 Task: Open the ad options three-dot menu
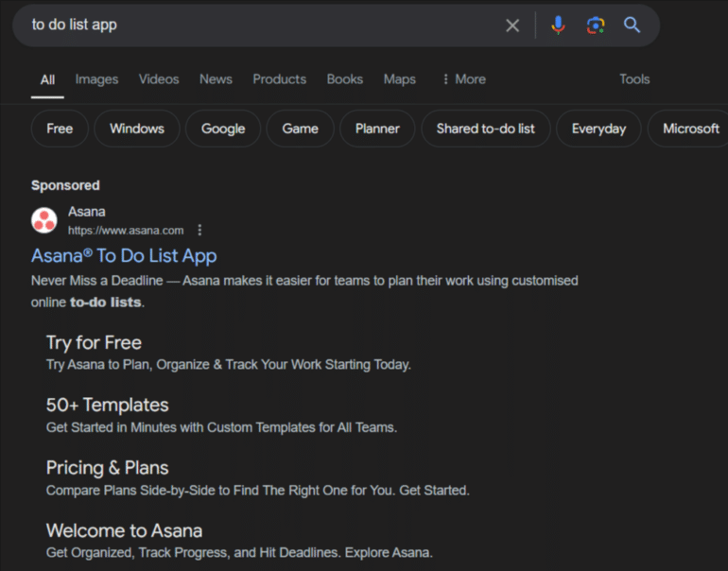[x=199, y=230]
